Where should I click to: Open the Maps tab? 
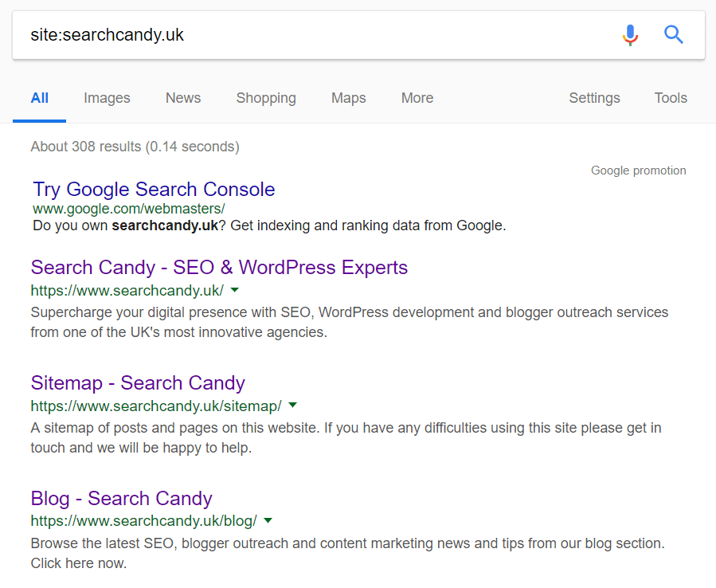coord(348,98)
